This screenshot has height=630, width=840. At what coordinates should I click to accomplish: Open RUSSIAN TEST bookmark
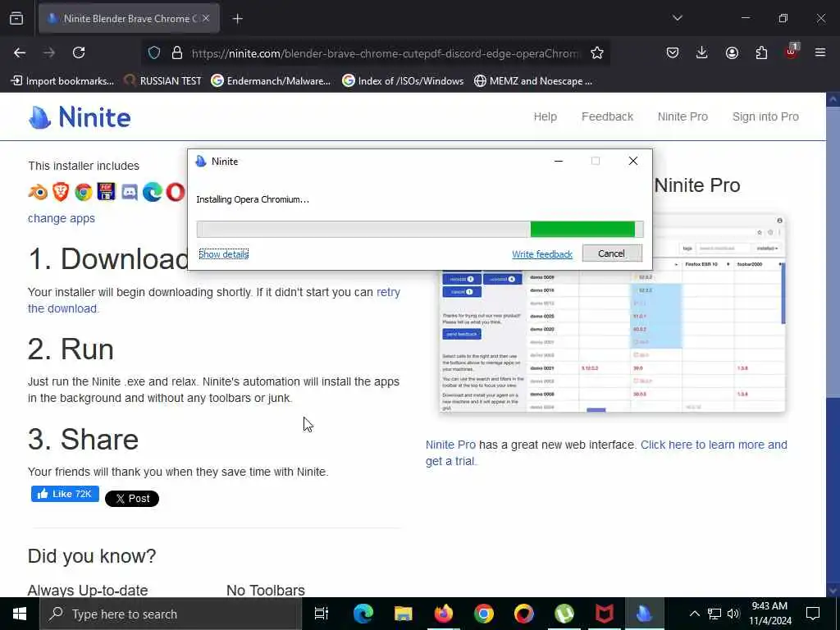click(163, 81)
